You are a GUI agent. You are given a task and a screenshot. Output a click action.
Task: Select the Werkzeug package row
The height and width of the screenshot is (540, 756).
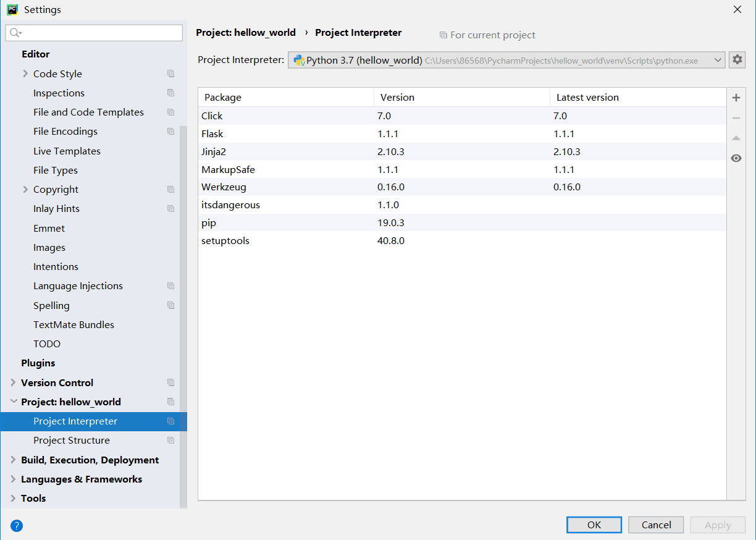pyautogui.click(x=462, y=187)
